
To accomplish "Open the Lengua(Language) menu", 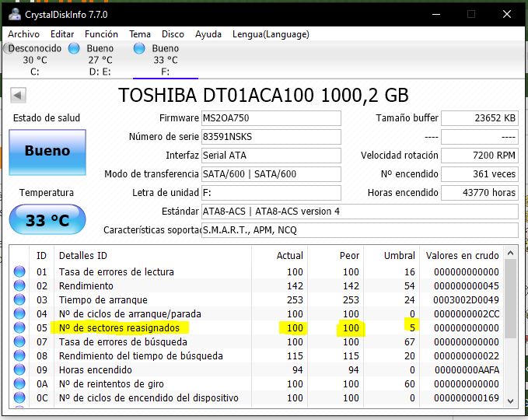I will [271, 34].
